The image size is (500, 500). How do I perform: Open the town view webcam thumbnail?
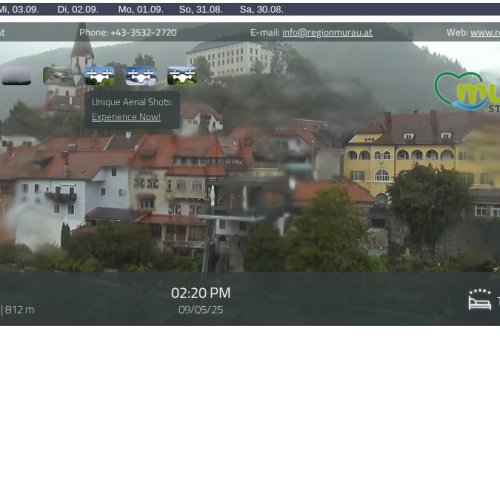[x=58, y=76]
